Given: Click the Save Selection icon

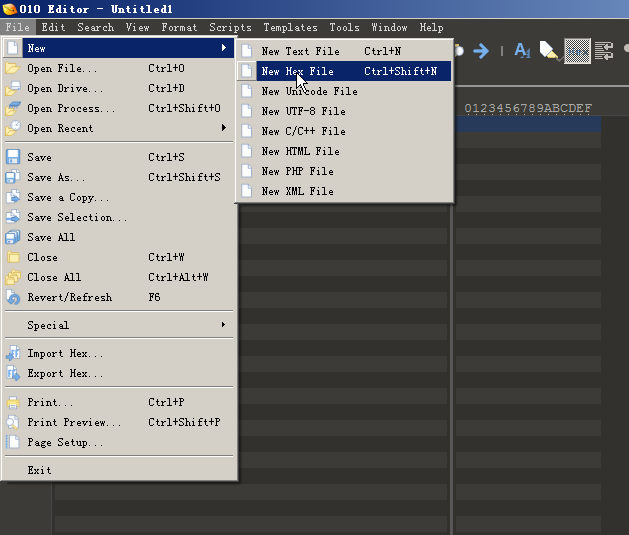Looking at the screenshot, I should (13, 217).
